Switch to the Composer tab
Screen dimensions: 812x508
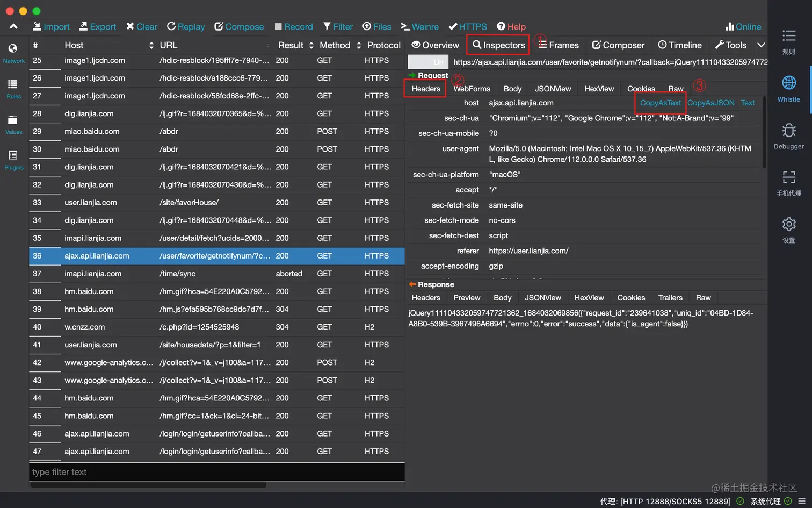click(x=618, y=45)
